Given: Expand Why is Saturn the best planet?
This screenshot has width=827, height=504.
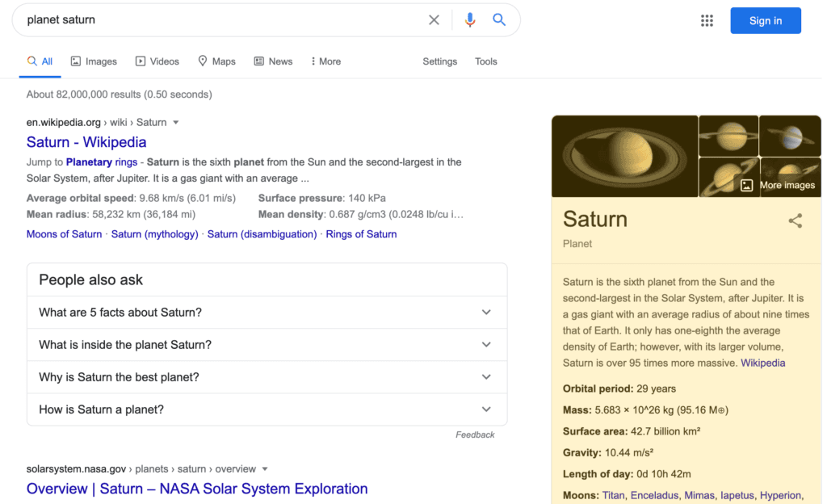Looking at the screenshot, I should coord(267,377).
